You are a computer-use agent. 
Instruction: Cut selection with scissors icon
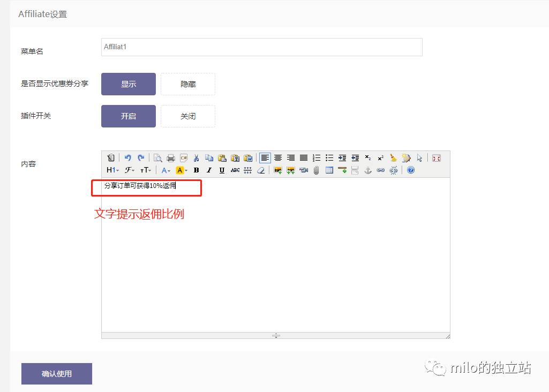tap(197, 158)
